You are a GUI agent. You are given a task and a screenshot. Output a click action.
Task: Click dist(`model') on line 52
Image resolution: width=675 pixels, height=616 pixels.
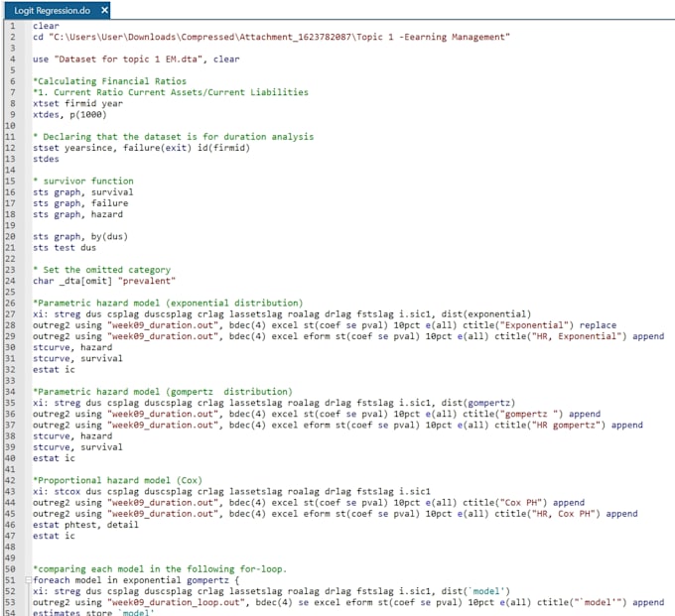475,591
